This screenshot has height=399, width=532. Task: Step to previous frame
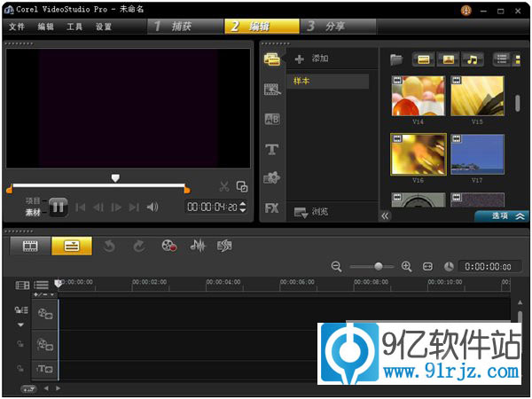click(x=98, y=207)
